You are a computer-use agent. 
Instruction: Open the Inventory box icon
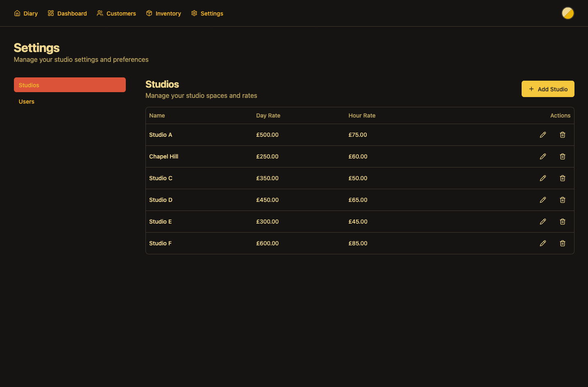(x=149, y=13)
